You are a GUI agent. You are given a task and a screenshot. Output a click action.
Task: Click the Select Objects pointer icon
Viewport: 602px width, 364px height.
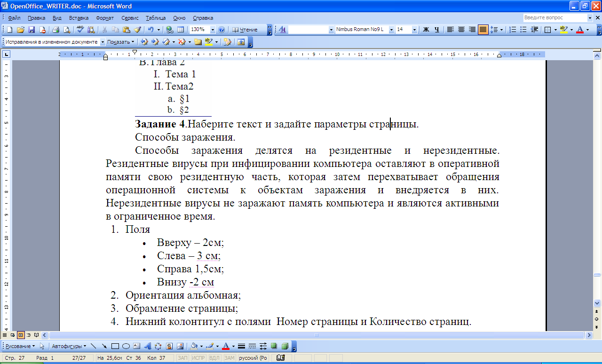click(42, 346)
